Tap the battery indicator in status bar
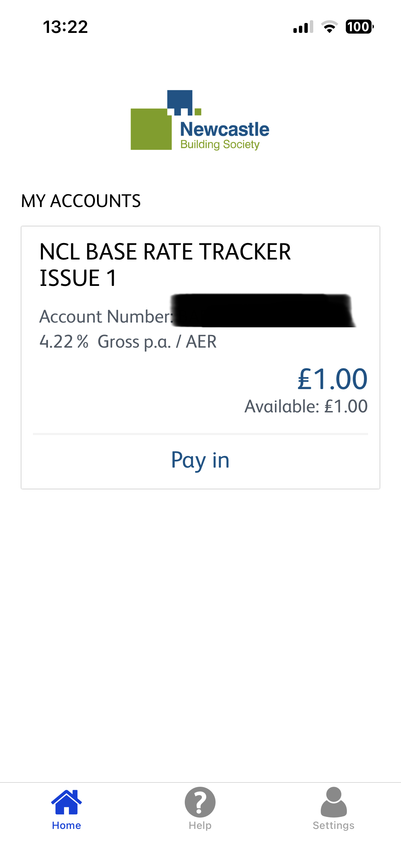 pyautogui.click(x=360, y=27)
